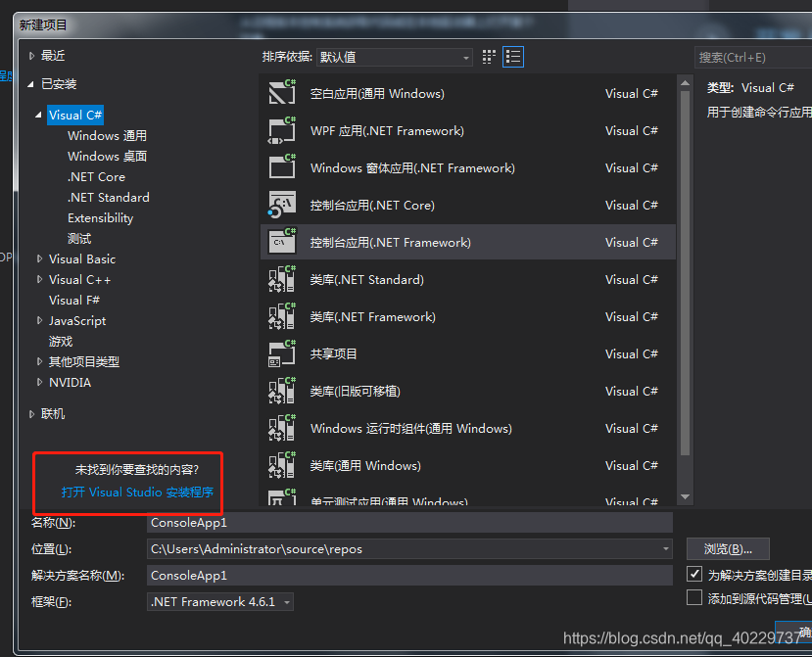Expand the 联机 node

pos(31,414)
